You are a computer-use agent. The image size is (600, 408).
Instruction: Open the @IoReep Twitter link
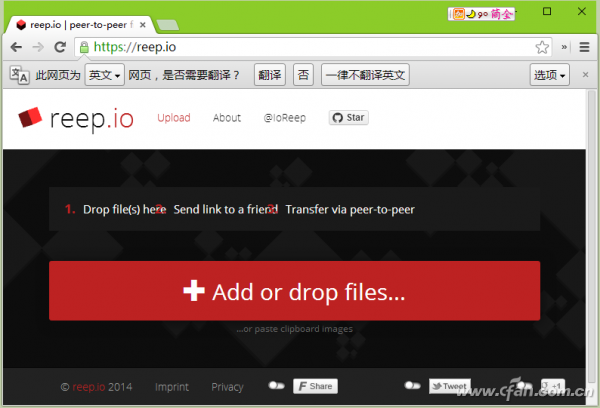click(285, 118)
